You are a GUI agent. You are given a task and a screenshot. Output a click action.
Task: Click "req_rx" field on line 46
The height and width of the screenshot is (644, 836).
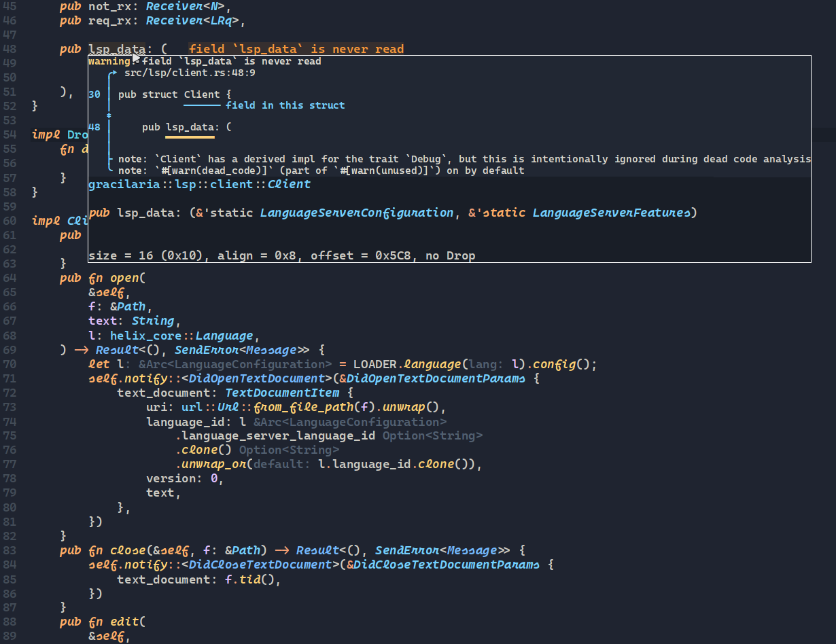(x=109, y=20)
